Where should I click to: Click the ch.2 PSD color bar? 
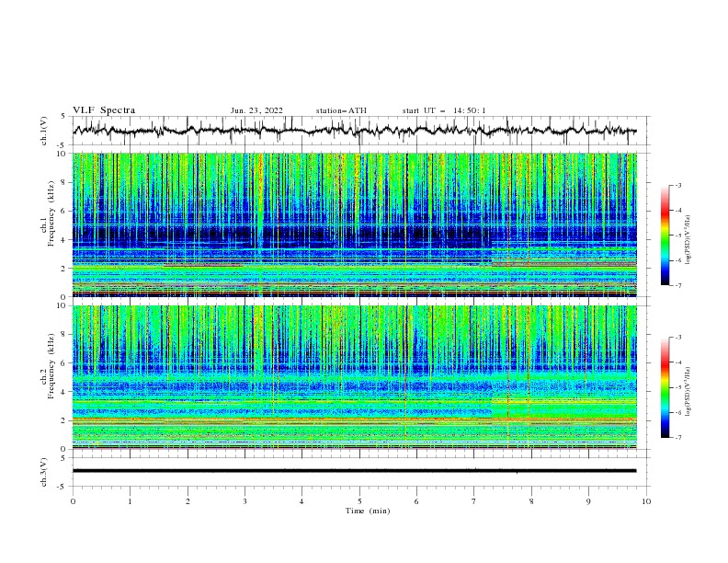pos(665,387)
